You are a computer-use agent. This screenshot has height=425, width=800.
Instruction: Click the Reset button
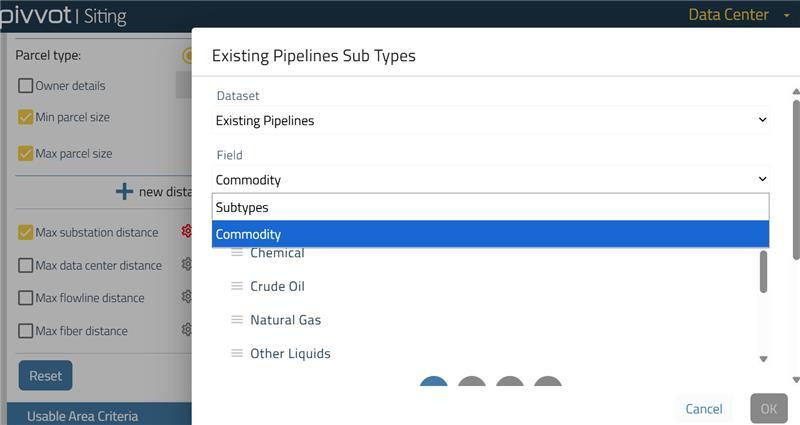[45, 376]
